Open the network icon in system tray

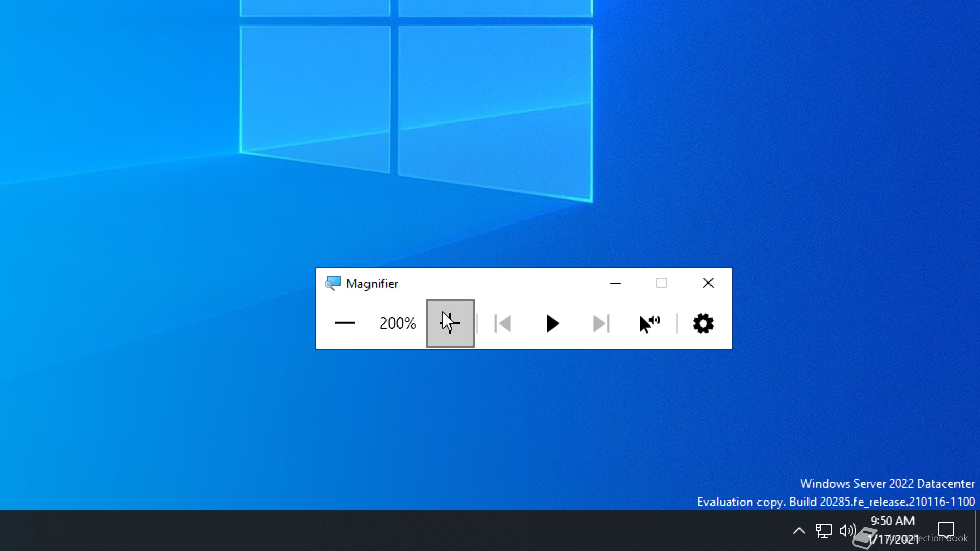pos(823,531)
